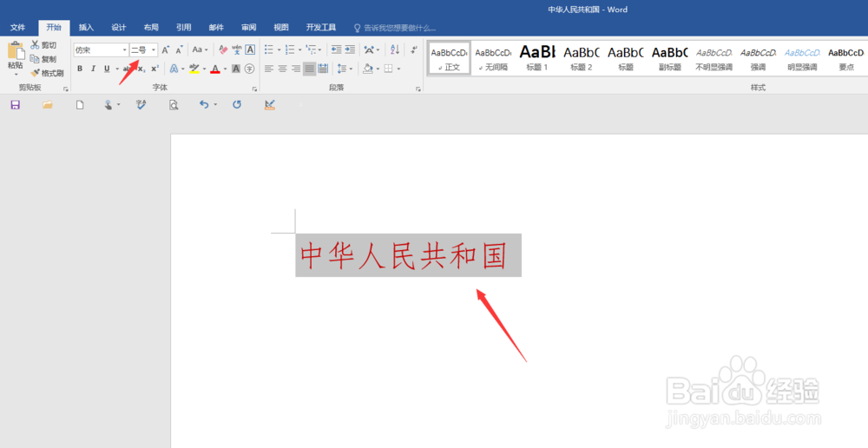
Task: Switch to the 插入 (Insert) tab
Action: tap(86, 27)
